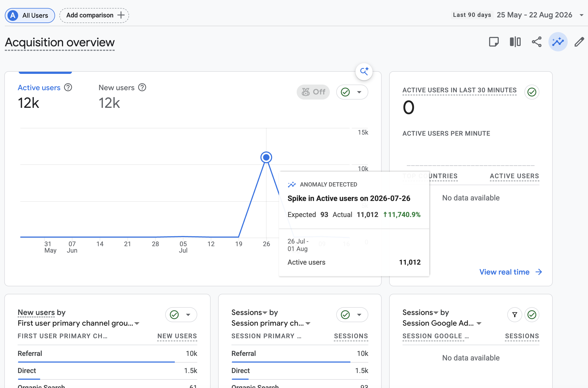The width and height of the screenshot is (588, 388).
Task: Click the Active Users column header in realtime card
Action: pos(514,176)
